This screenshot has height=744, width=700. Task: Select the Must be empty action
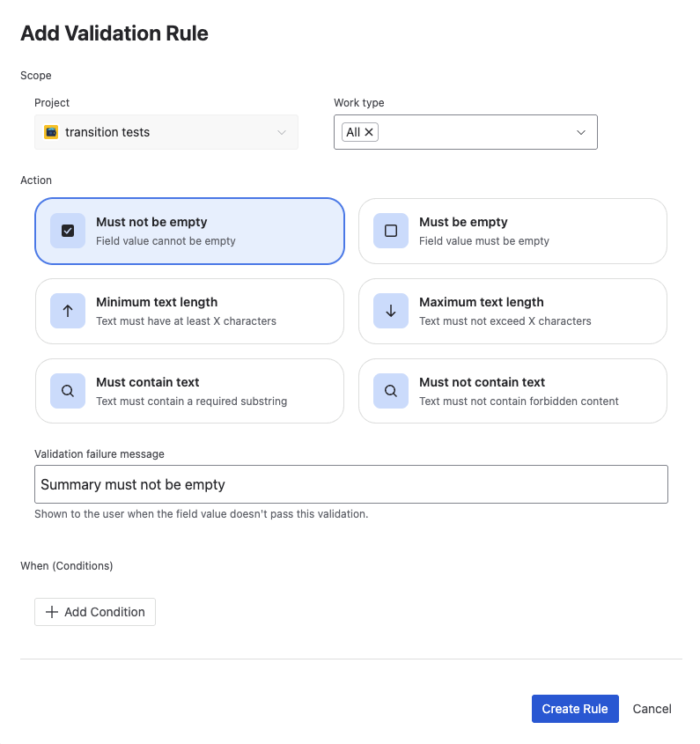512,231
